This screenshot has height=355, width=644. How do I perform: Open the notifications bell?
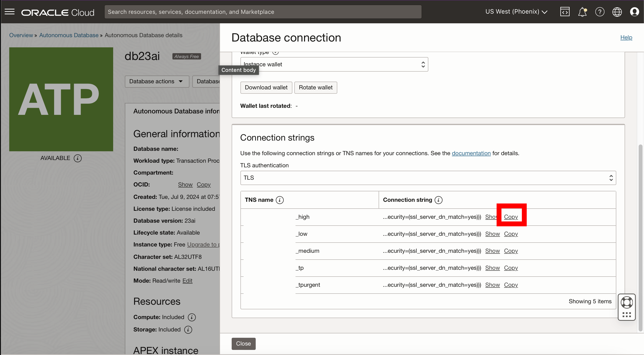(x=582, y=12)
